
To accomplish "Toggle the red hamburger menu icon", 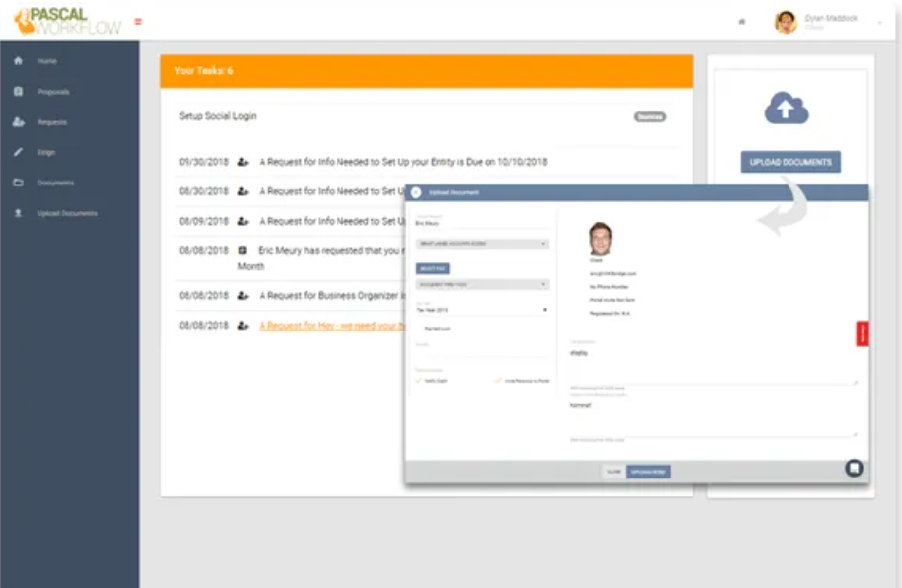I will pyautogui.click(x=138, y=22).
